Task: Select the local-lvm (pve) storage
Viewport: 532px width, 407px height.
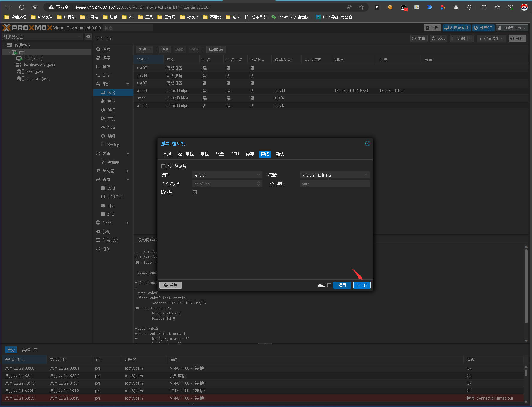Action: coord(37,79)
